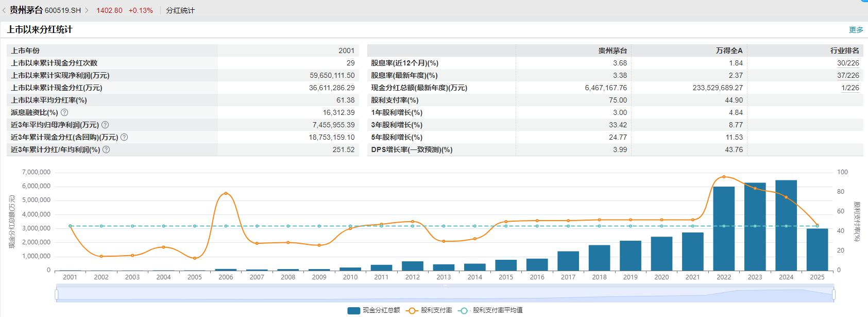Click the left handle of chart range slider
The width and height of the screenshot is (868, 317).
57,294
